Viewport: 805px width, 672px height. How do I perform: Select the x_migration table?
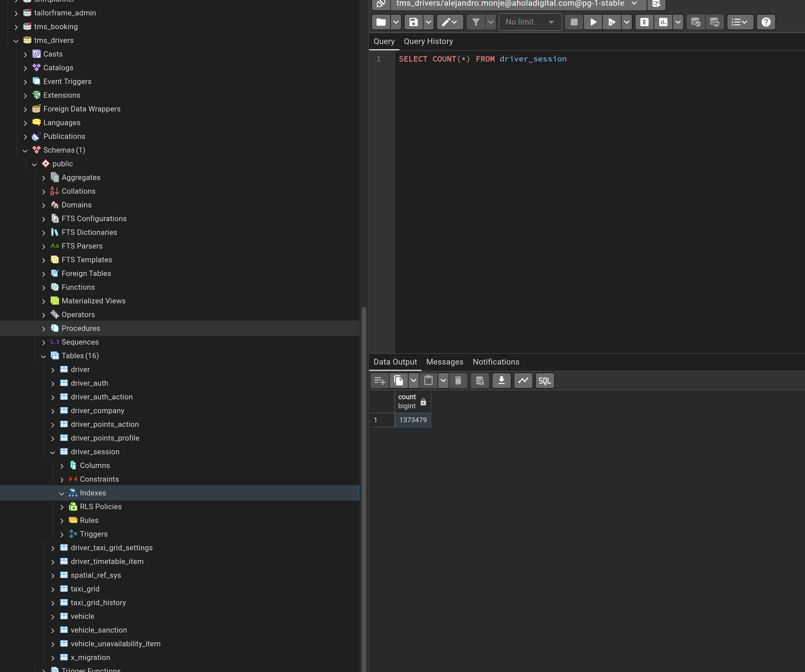91,658
